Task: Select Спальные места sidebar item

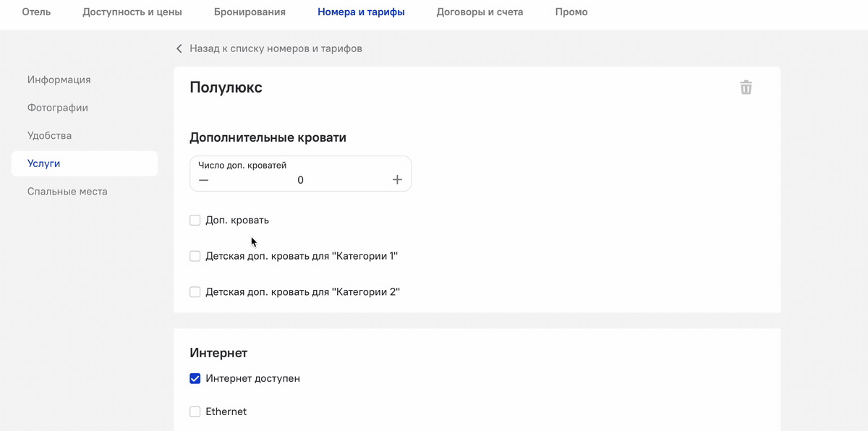Action: [x=67, y=192]
